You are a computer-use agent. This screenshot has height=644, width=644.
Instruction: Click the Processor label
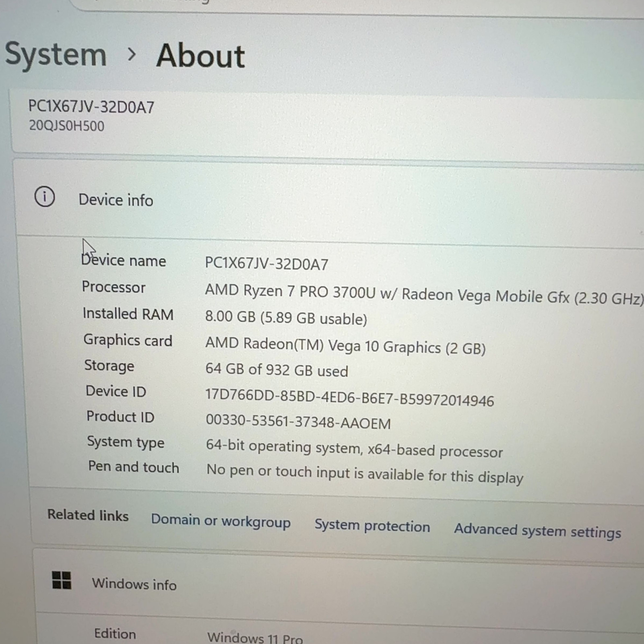click(114, 287)
